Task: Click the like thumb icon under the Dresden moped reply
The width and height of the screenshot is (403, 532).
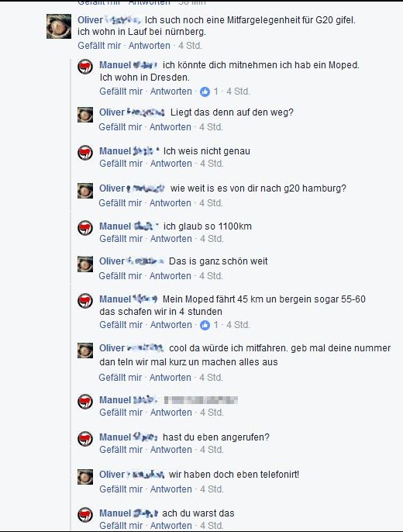Action: click(205, 92)
